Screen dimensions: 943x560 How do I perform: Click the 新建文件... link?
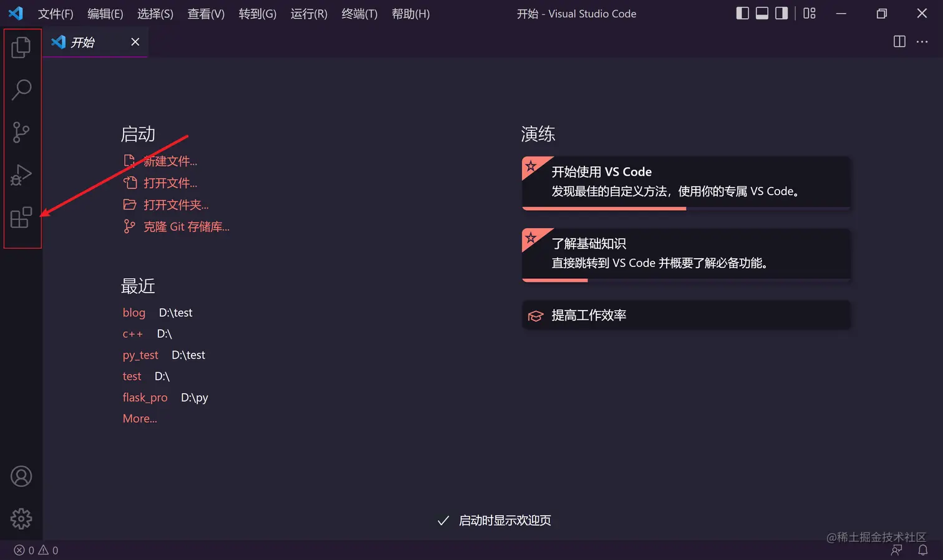[x=170, y=162]
